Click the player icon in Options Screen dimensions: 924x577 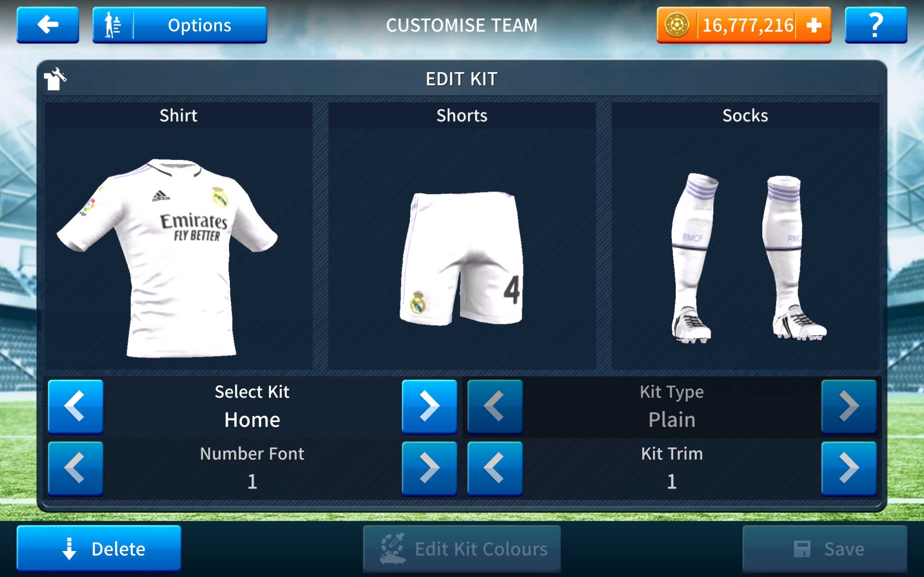[113, 25]
